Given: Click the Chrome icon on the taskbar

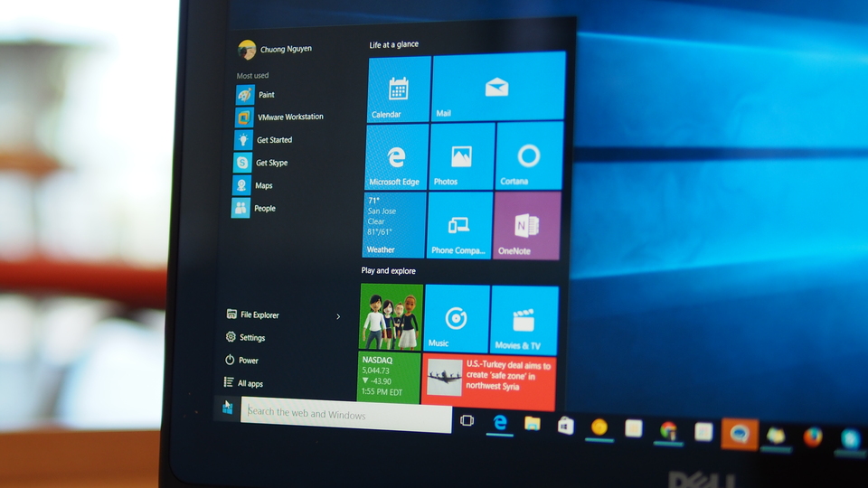Looking at the screenshot, I should pyautogui.click(x=668, y=430).
